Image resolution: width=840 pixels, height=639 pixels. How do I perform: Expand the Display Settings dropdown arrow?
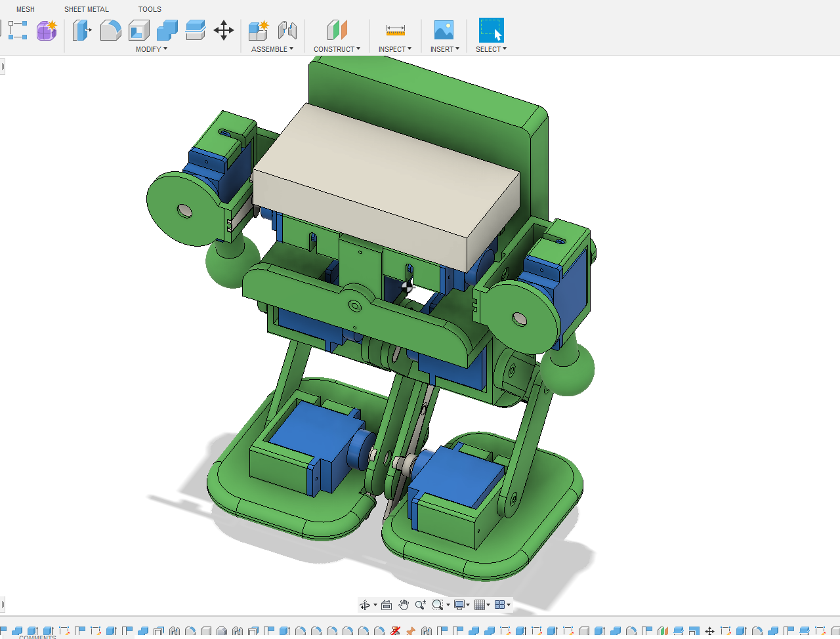(x=467, y=604)
